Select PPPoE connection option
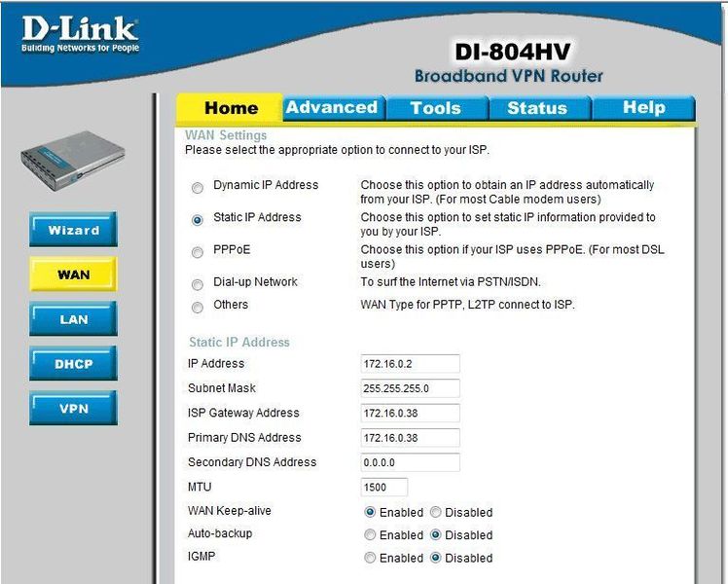 point(198,252)
